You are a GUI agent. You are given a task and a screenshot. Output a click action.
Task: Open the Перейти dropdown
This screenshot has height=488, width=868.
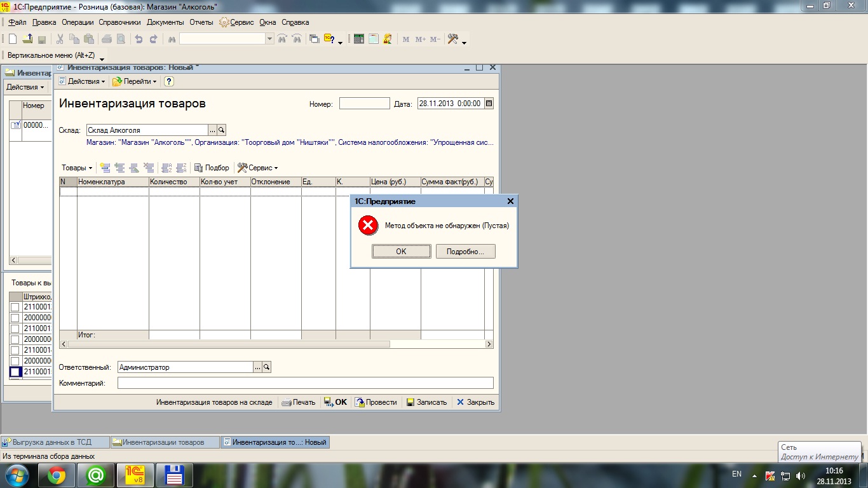[135, 81]
